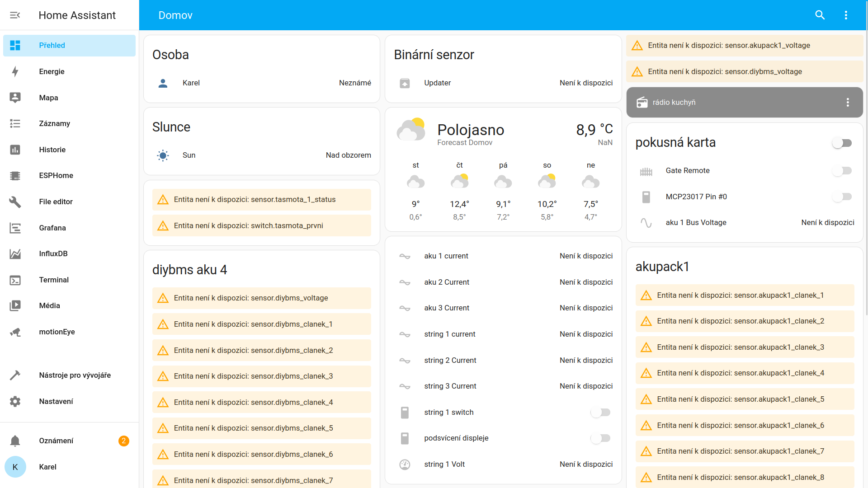Toggle the pokusná karta header switch

[x=842, y=143]
